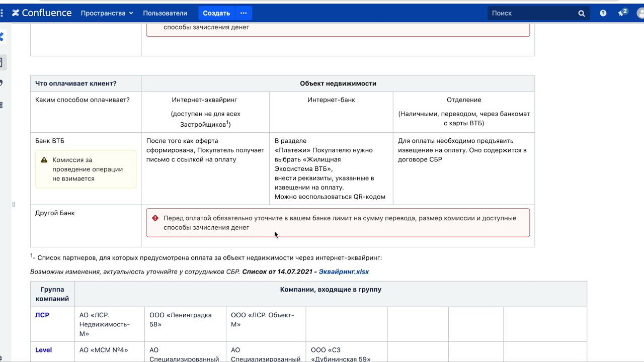Click the magnifying glass search icon
The width and height of the screenshot is (644, 362).
point(582,13)
